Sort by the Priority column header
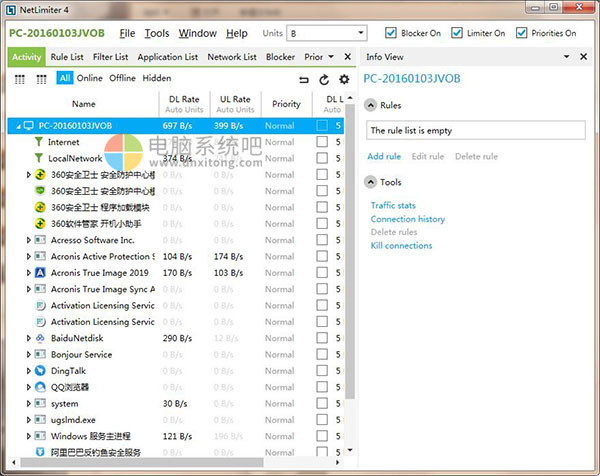 (x=286, y=104)
